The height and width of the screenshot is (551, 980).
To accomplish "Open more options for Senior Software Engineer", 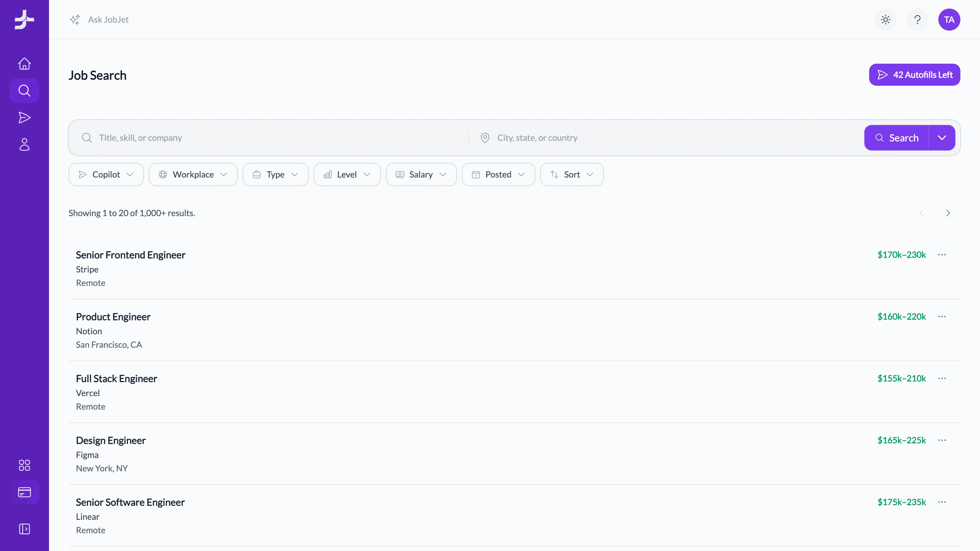I will click(x=942, y=502).
